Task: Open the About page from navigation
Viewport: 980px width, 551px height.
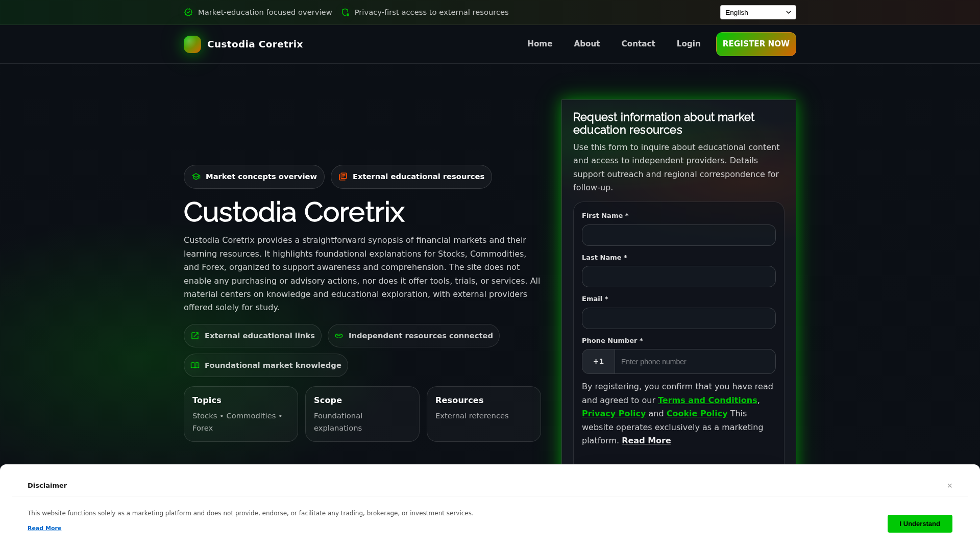Action: 587,44
